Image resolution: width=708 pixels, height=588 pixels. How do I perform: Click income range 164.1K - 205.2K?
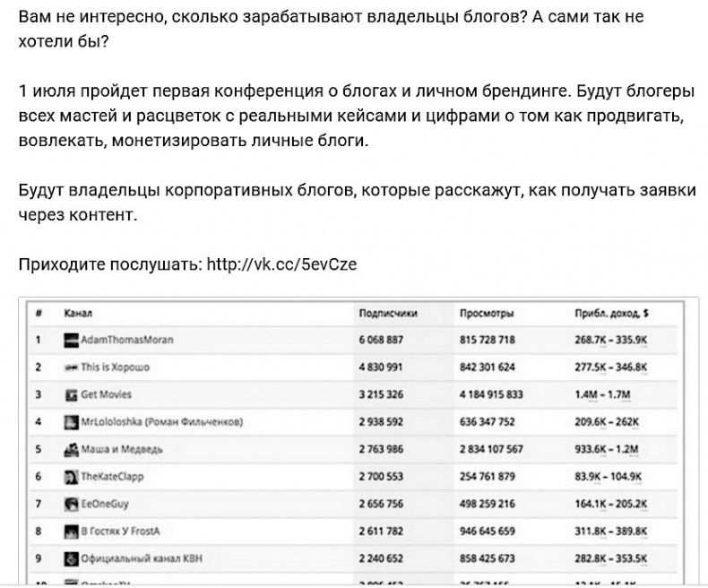(x=611, y=504)
